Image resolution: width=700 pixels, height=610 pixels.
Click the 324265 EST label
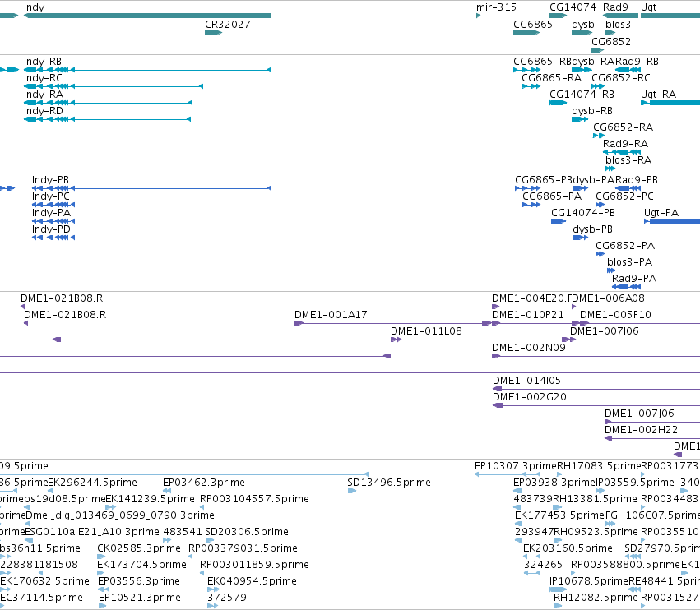pos(543,565)
